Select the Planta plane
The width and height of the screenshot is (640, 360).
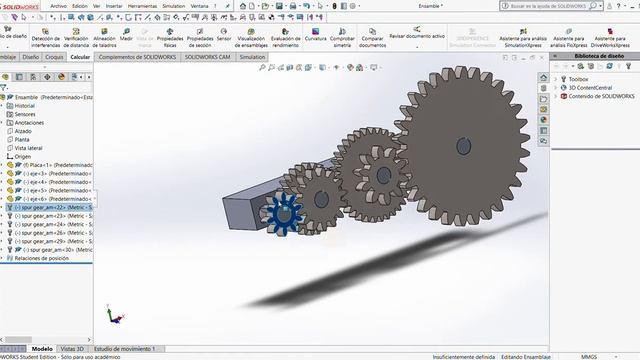[22, 140]
